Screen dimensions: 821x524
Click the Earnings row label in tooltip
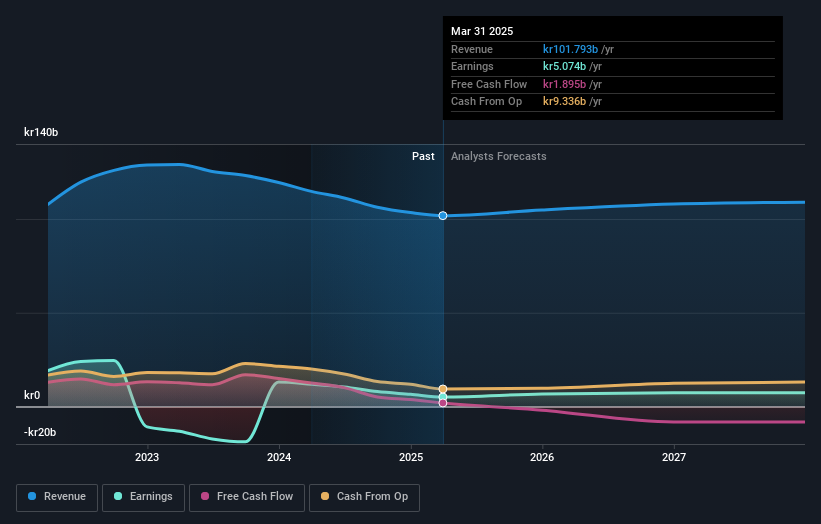(x=472, y=66)
